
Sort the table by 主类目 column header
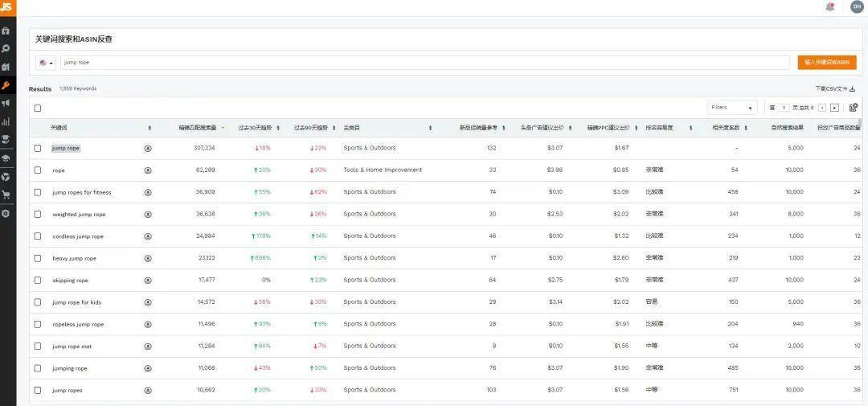tap(386, 128)
